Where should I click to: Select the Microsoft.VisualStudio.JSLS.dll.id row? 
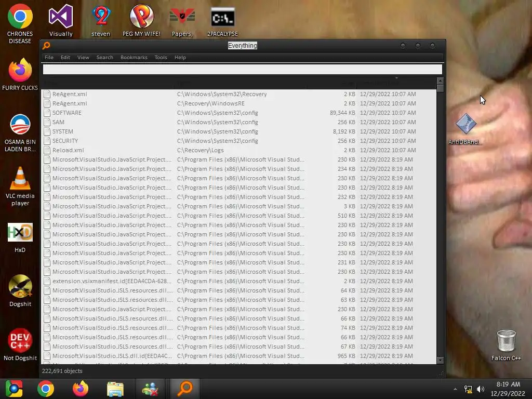(x=238, y=356)
